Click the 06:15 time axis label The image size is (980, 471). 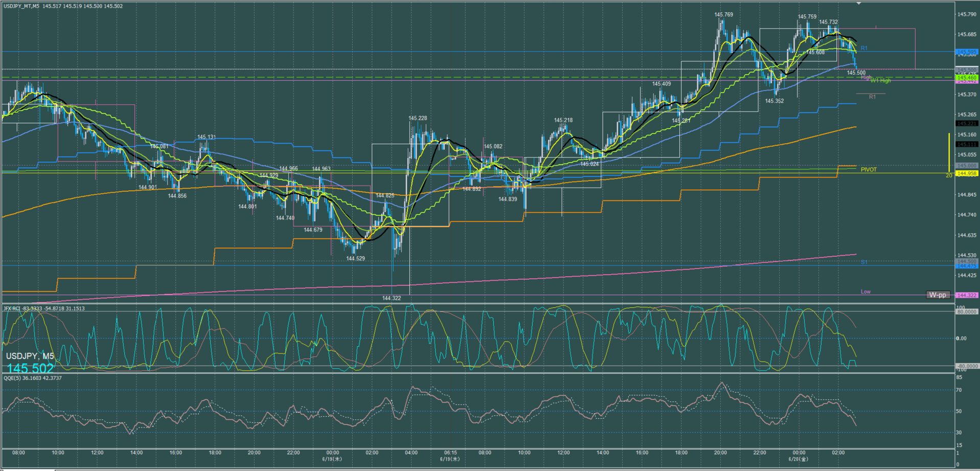point(450,453)
